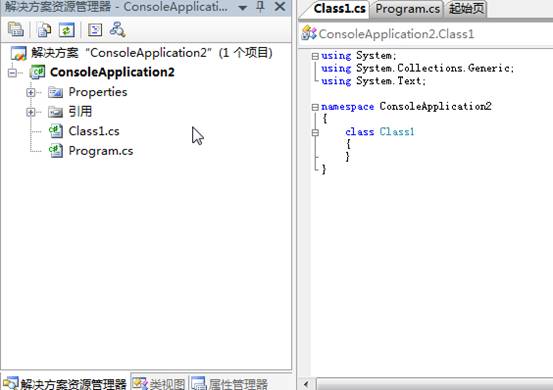Switch to the Program.cs editor tab
The image size is (553, 390).
pyautogui.click(x=407, y=9)
